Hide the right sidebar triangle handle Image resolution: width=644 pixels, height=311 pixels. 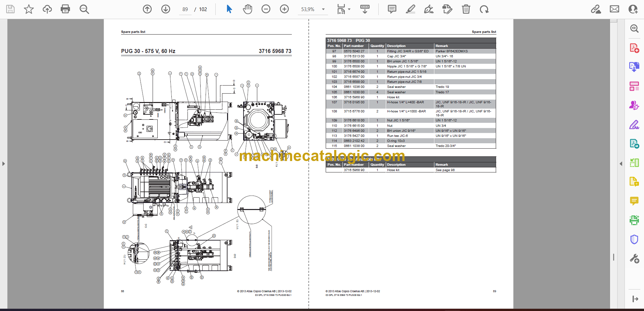621,164
